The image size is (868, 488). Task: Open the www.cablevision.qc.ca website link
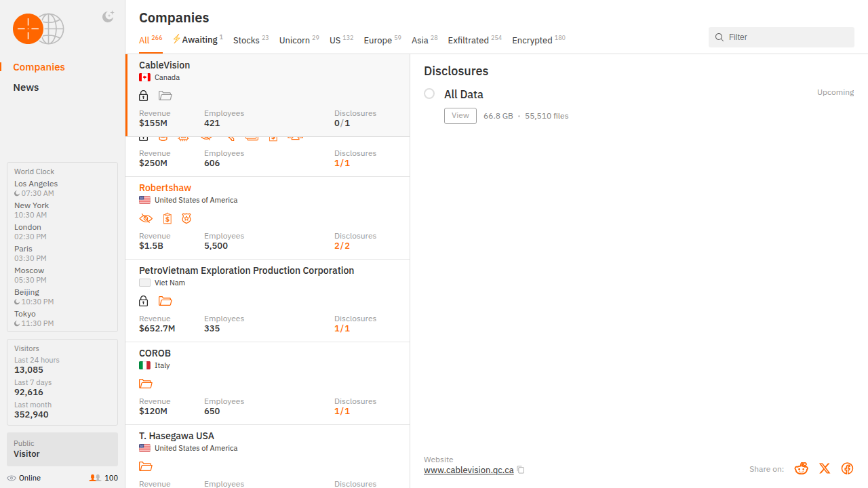coord(469,470)
